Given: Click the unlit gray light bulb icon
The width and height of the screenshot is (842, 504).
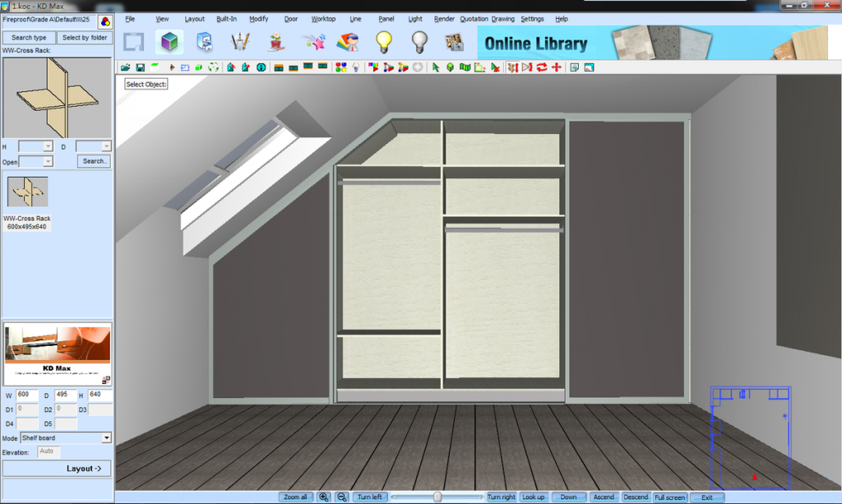Looking at the screenshot, I should (x=419, y=42).
